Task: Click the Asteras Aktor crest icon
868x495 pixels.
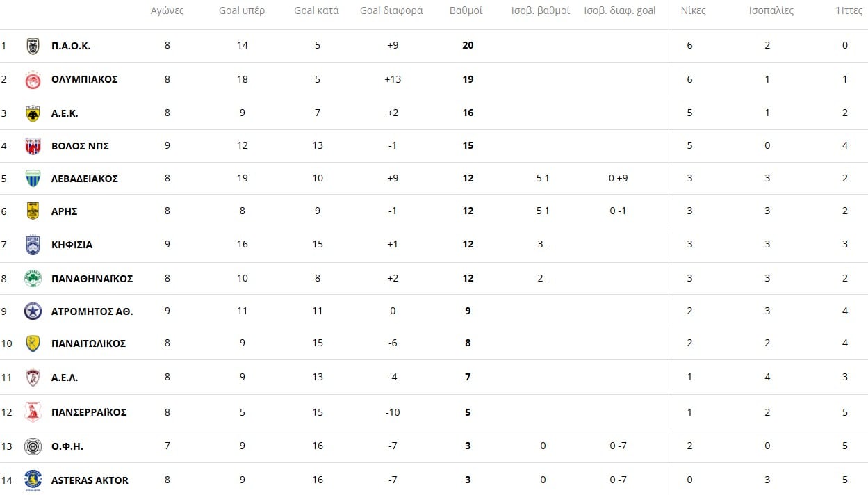Action: click(33, 480)
